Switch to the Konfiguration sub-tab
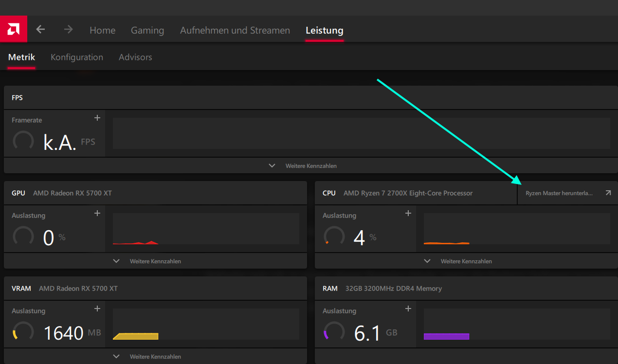 tap(77, 57)
